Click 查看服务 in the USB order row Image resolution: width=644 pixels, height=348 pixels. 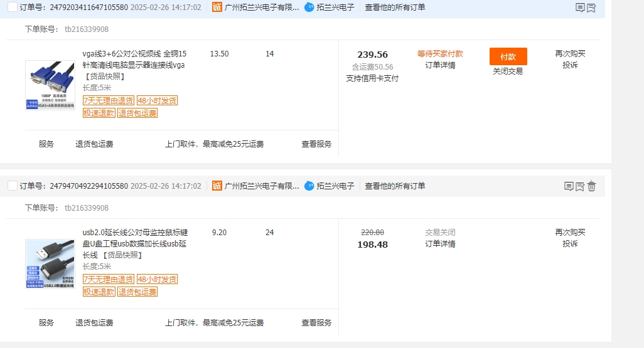pos(316,323)
